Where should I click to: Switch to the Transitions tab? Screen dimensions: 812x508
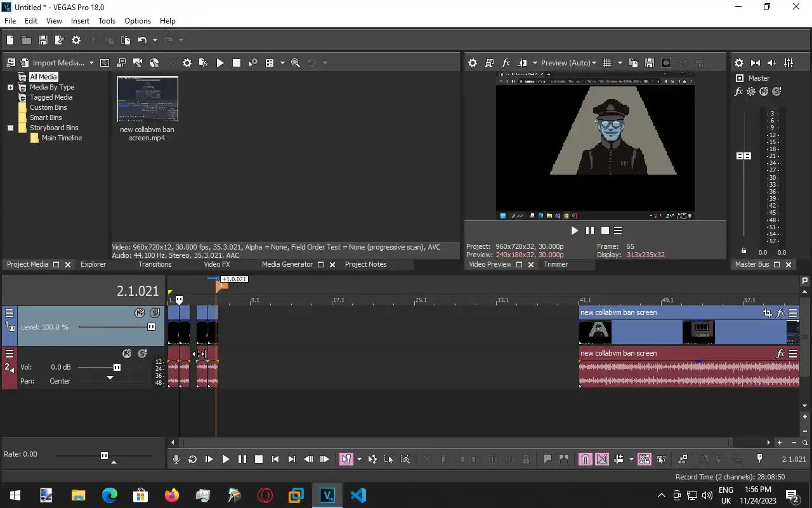click(155, 264)
